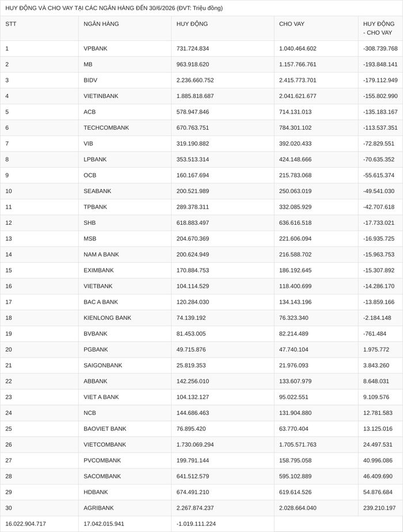Click the HUY ĐỘNG column header
Screen dimensions: 403x532
[x=192, y=24]
